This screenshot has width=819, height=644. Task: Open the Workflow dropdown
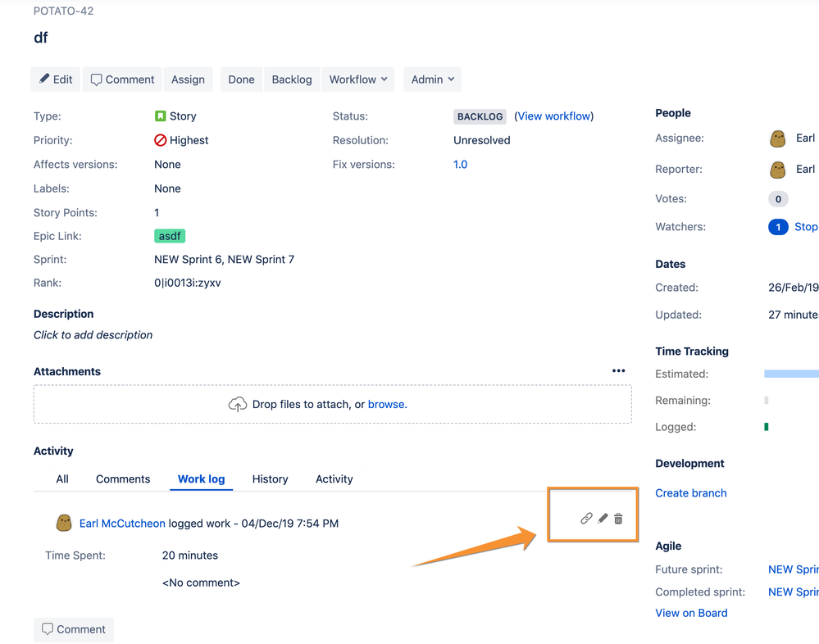click(357, 79)
